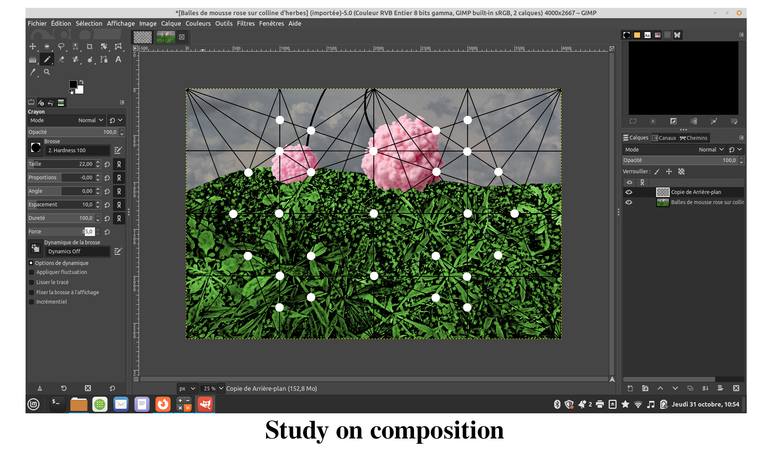Select the Crop tool
Screen dimensions: 770x451
point(89,46)
